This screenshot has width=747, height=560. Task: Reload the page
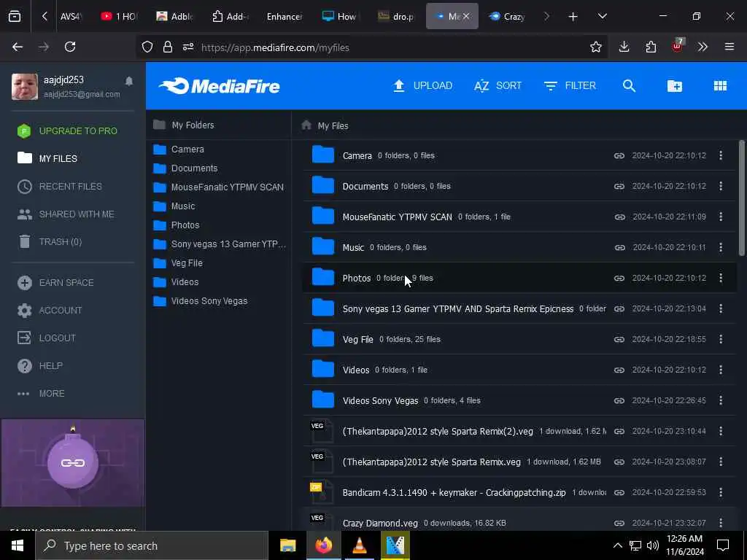70,47
